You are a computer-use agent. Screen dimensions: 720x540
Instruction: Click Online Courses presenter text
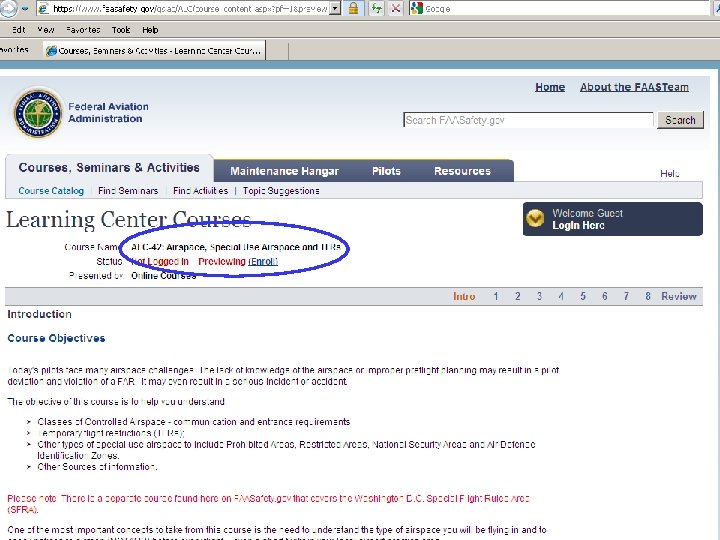[x=163, y=276]
